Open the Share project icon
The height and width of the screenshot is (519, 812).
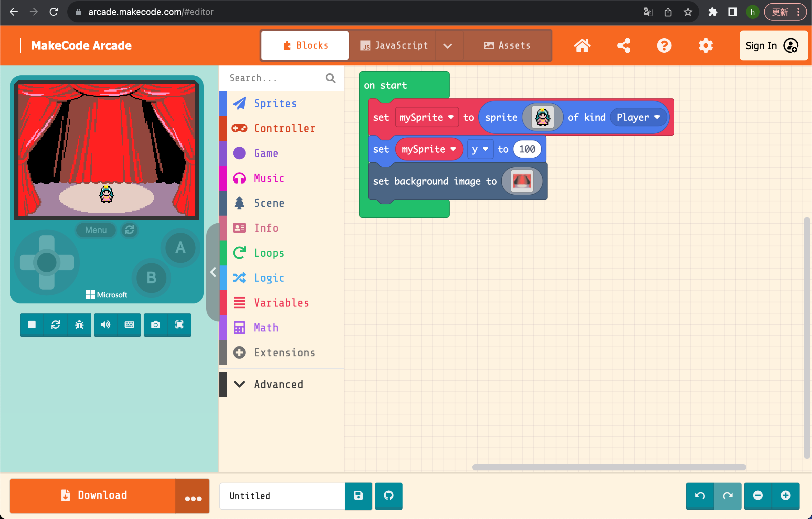[x=623, y=45]
